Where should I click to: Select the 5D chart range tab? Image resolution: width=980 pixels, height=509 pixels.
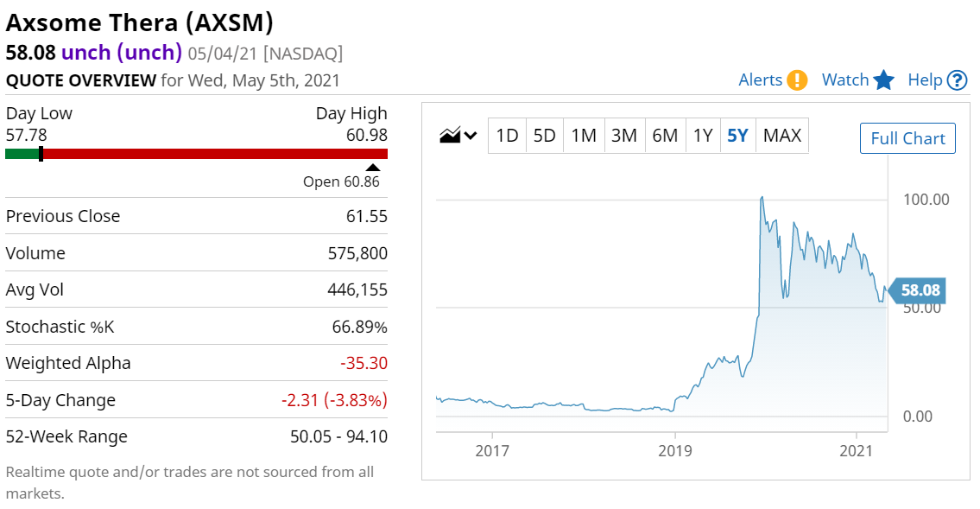[544, 136]
